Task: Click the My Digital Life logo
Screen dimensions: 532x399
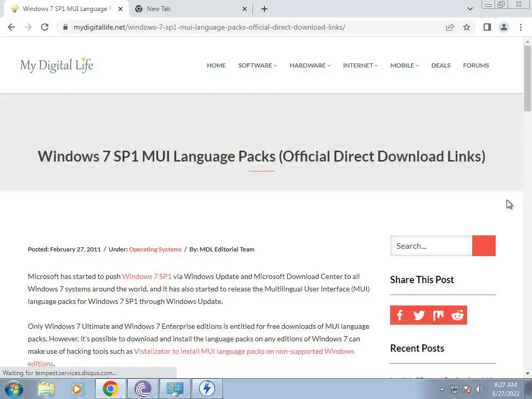Action: pyautogui.click(x=57, y=65)
